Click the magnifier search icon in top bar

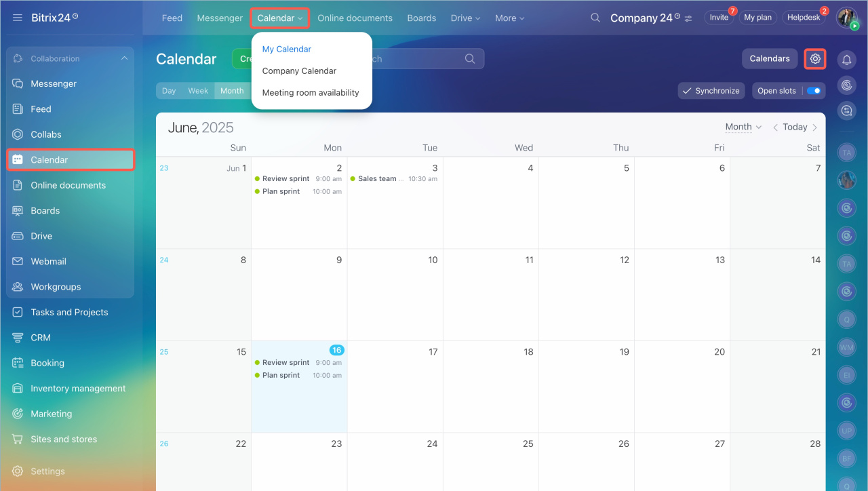(x=595, y=18)
